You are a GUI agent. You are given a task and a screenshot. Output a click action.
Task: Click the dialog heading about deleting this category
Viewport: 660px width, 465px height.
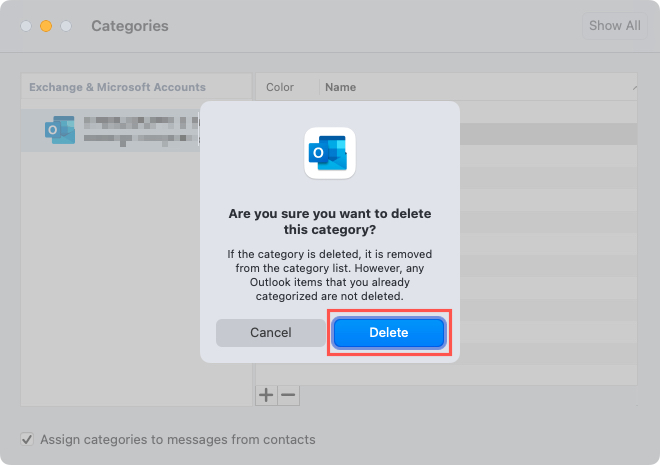[330, 221]
